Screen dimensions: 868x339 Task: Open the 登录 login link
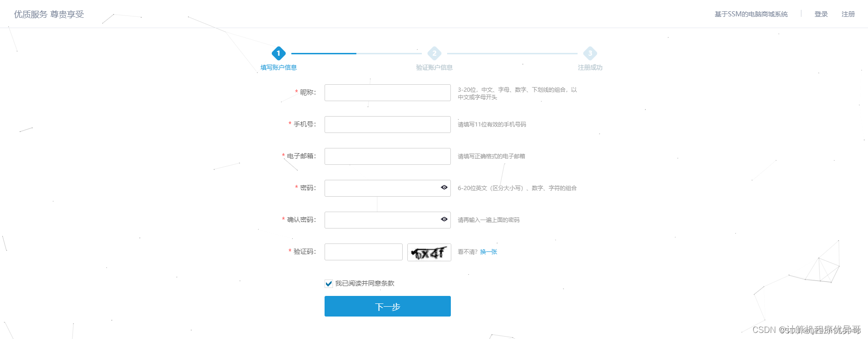(x=821, y=14)
